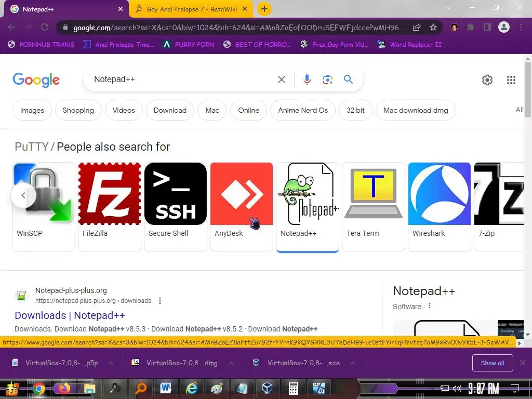532x399 pixels.
Task: Launch Internet Explorer from the taskbar
Action: [191, 389]
